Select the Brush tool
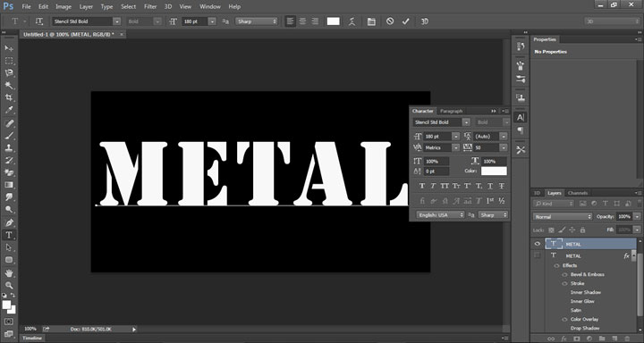The width and height of the screenshot is (644, 343). point(9,136)
